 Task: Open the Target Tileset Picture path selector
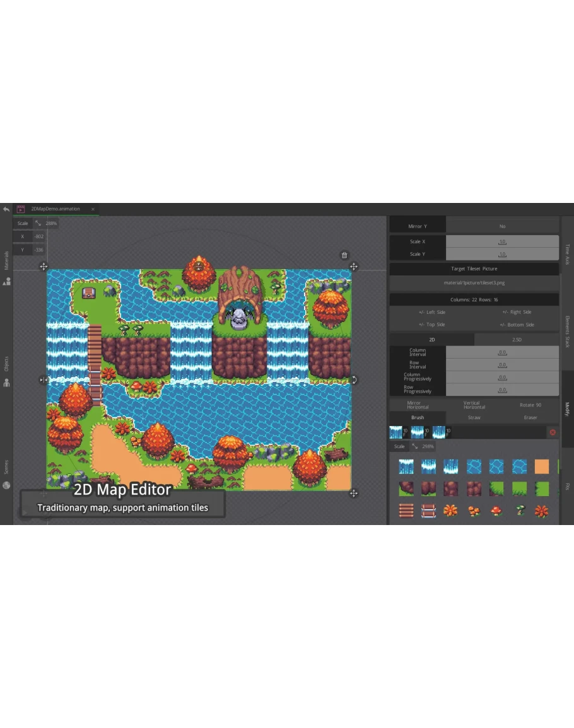(x=474, y=283)
